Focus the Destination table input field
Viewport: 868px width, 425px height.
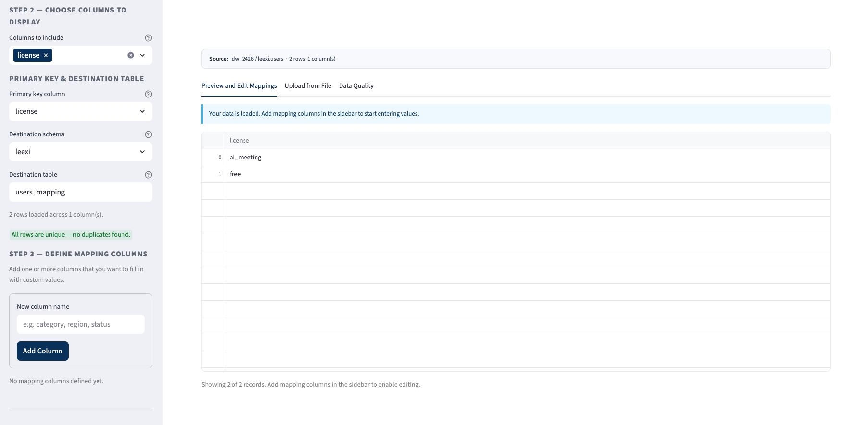[81, 192]
